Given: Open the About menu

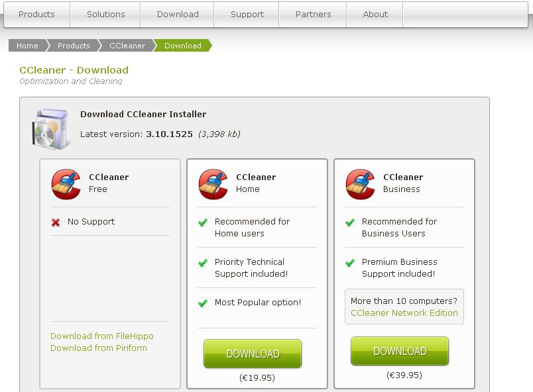Looking at the screenshot, I should (x=375, y=15).
